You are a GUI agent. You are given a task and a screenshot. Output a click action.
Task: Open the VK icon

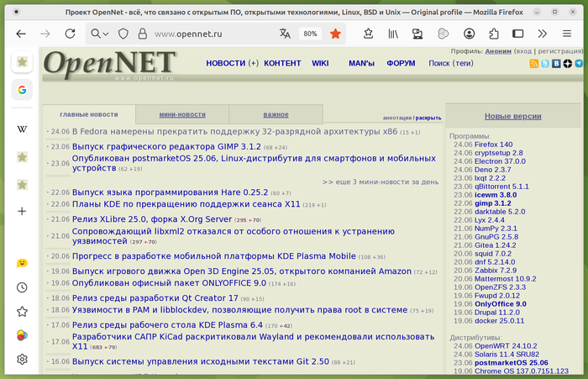click(x=556, y=63)
